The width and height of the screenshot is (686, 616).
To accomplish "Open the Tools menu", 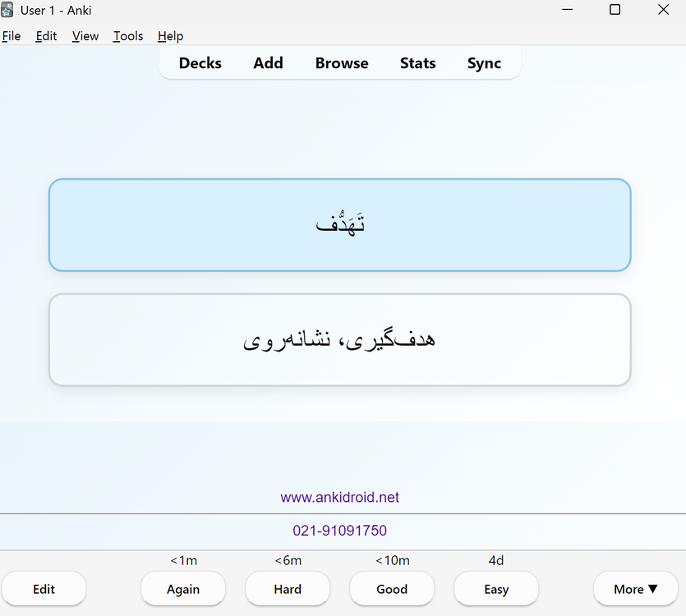I will 127,36.
